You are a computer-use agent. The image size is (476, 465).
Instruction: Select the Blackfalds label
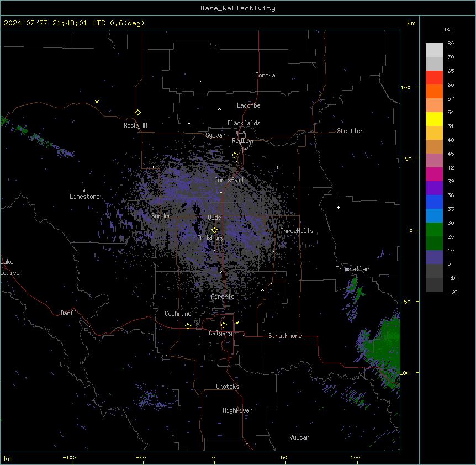tap(244, 123)
